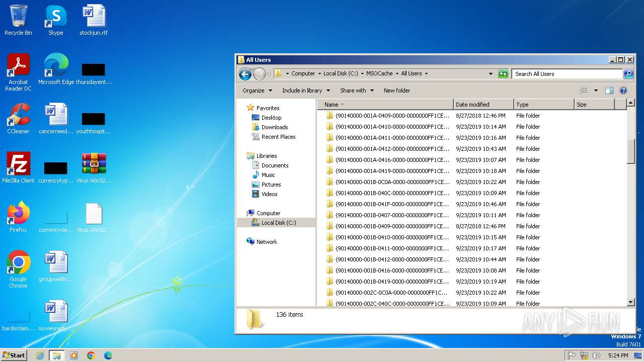The height and width of the screenshot is (362, 644).
Task: Click Windows Explorer taskbar button
Action: 56,355
